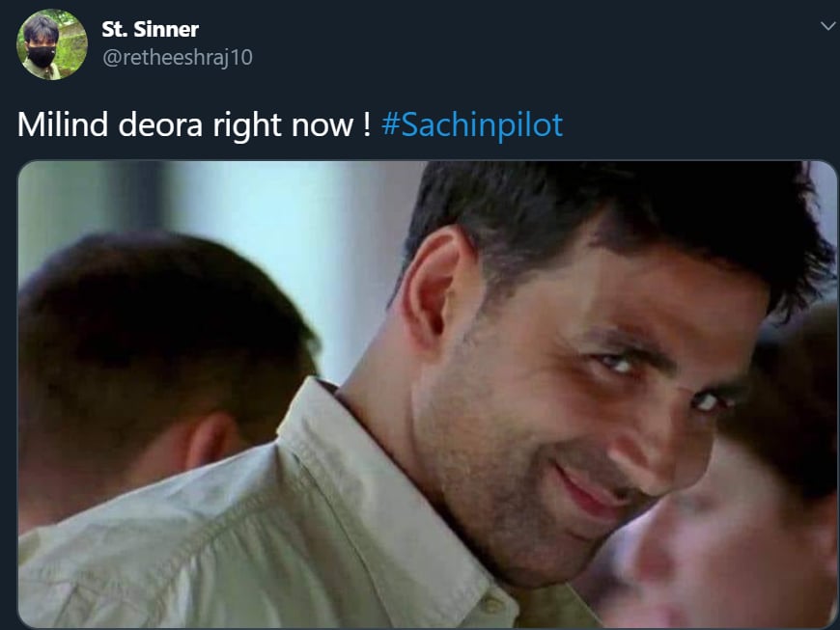Open the #Sachinpilot hashtag link

pos(472,125)
